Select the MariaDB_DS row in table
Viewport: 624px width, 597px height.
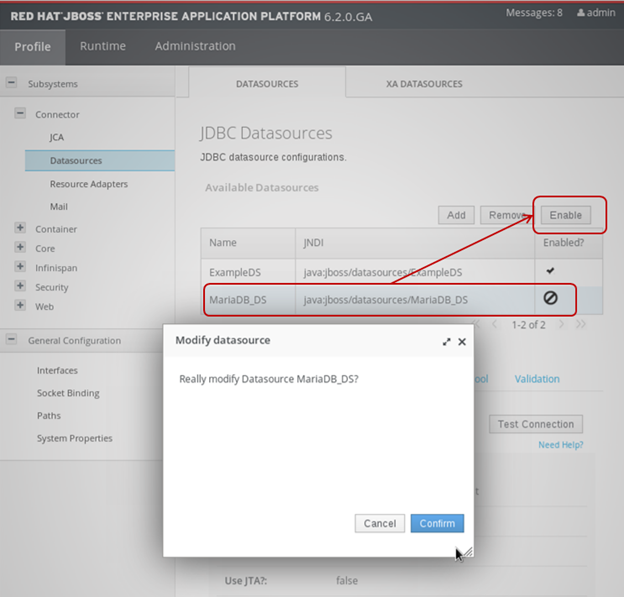click(x=237, y=299)
